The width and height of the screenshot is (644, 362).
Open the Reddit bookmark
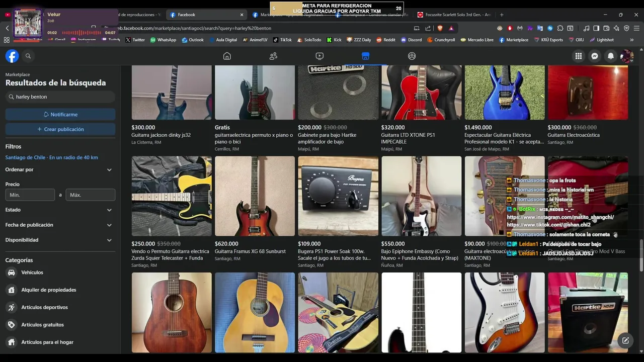(x=386, y=40)
